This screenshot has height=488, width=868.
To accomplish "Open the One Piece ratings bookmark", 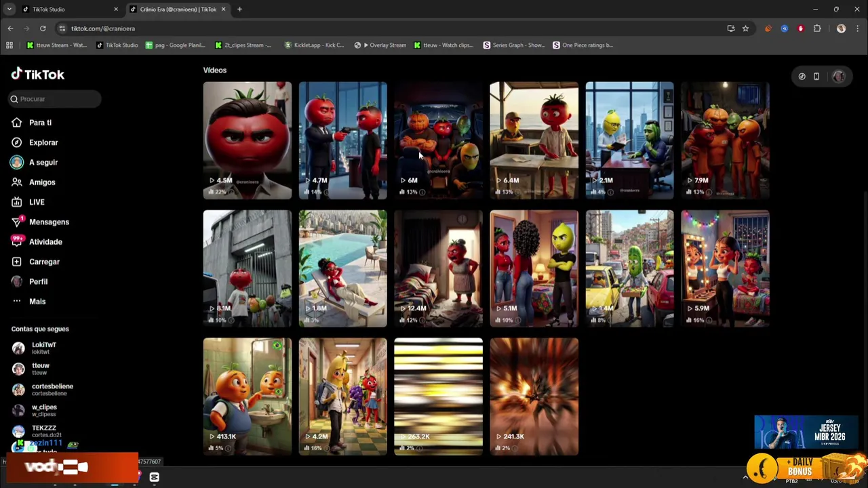I will (583, 45).
